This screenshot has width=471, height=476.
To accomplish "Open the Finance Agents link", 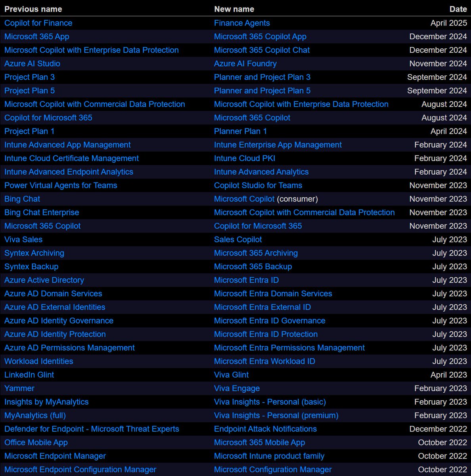I will pos(242,23).
